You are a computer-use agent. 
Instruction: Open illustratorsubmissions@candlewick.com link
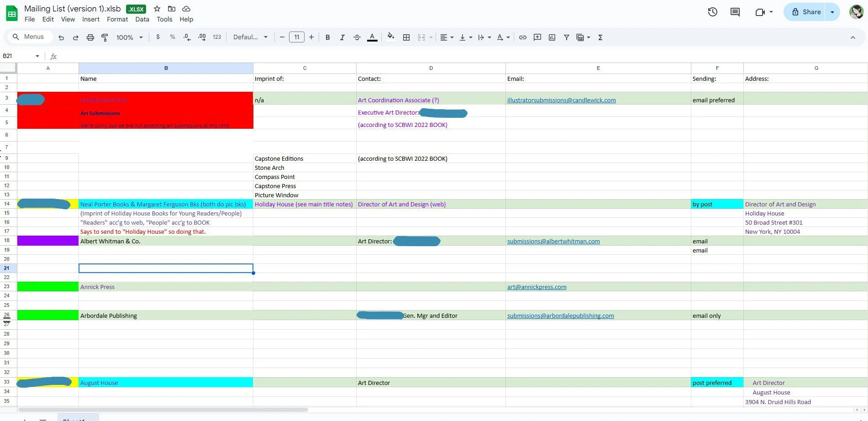point(561,100)
